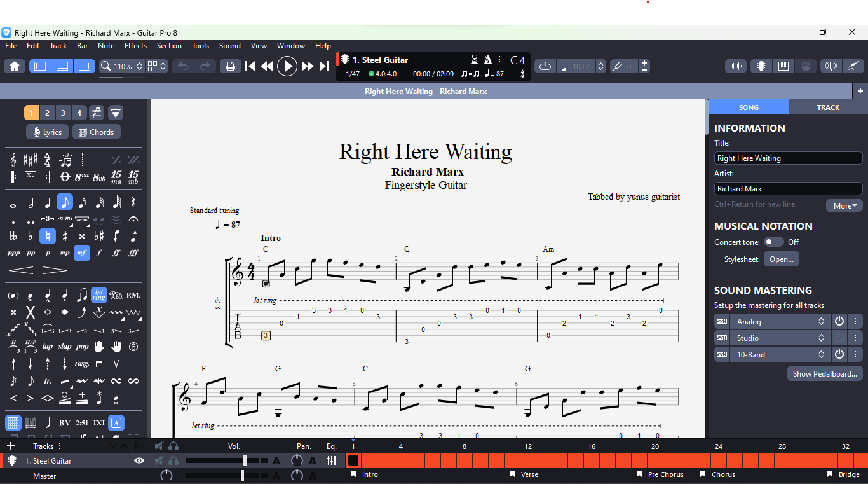
Task: Open the Section menu
Action: (169, 46)
